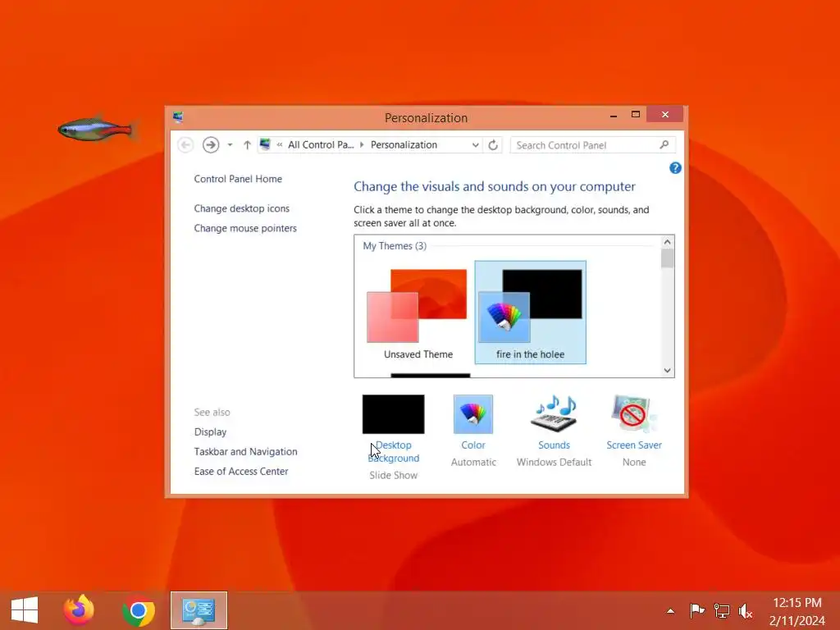Viewport: 840px width, 630px height.
Task: Click the themes list scroll up arrow
Action: [667, 242]
